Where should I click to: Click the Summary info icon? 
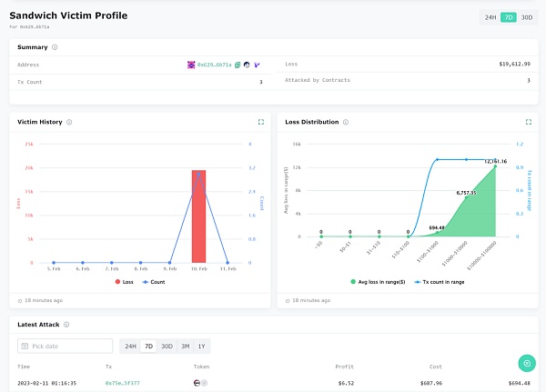tap(55, 47)
